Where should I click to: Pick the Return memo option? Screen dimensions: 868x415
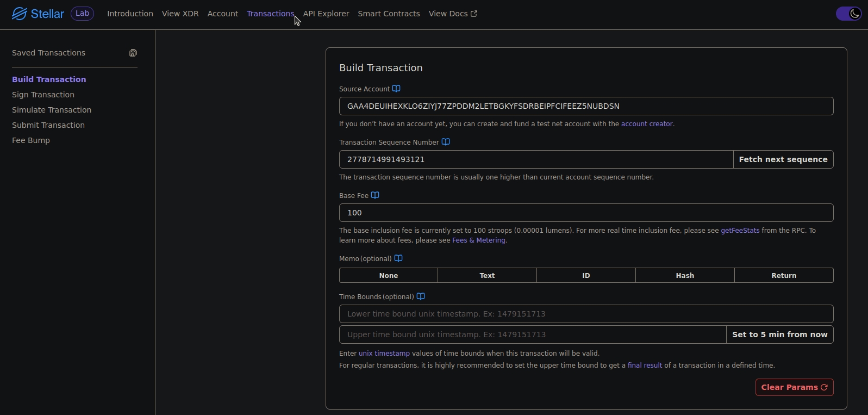click(x=784, y=275)
